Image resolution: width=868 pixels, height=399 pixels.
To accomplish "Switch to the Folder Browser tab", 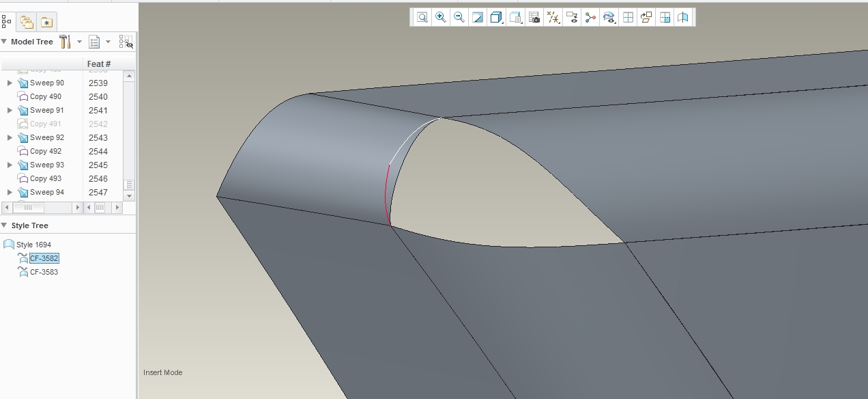I will point(27,23).
